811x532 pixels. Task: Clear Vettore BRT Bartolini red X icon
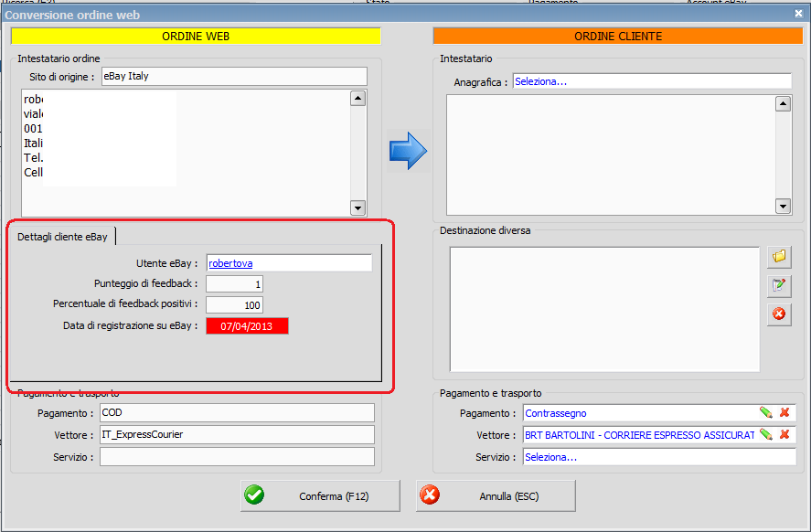point(784,435)
